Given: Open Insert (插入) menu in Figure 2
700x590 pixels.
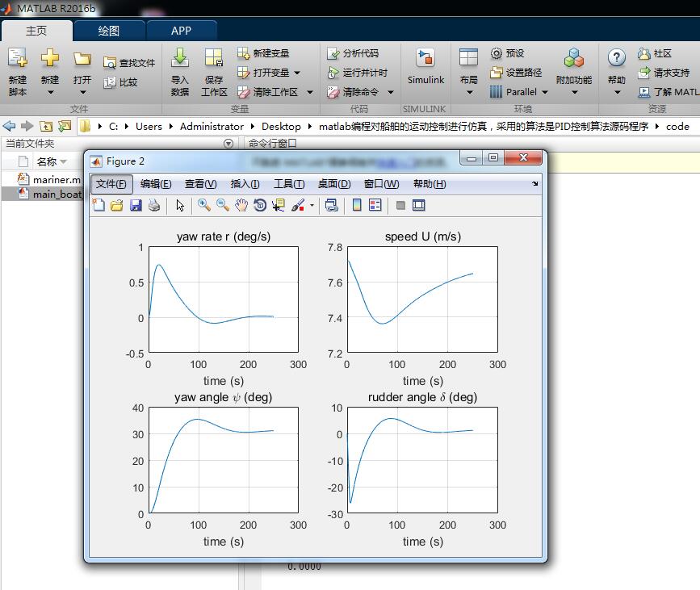Looking at the screenshot, I should click(245, 184).
